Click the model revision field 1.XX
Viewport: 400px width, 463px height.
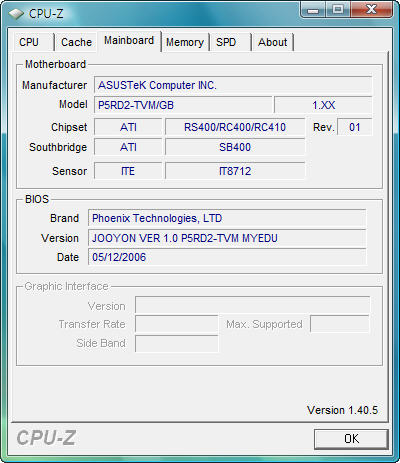[x=323, y=105]
